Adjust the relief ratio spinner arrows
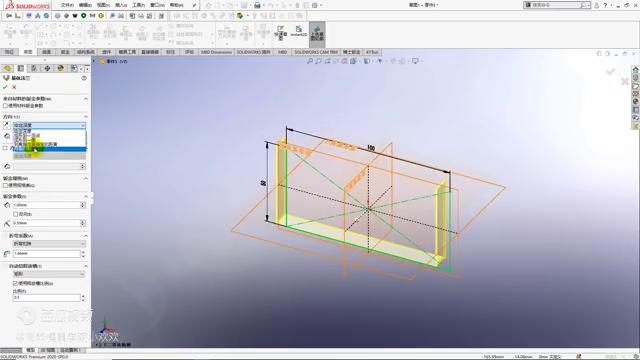Viewport: 640px width, 360px height. click(x=83, y=298)
